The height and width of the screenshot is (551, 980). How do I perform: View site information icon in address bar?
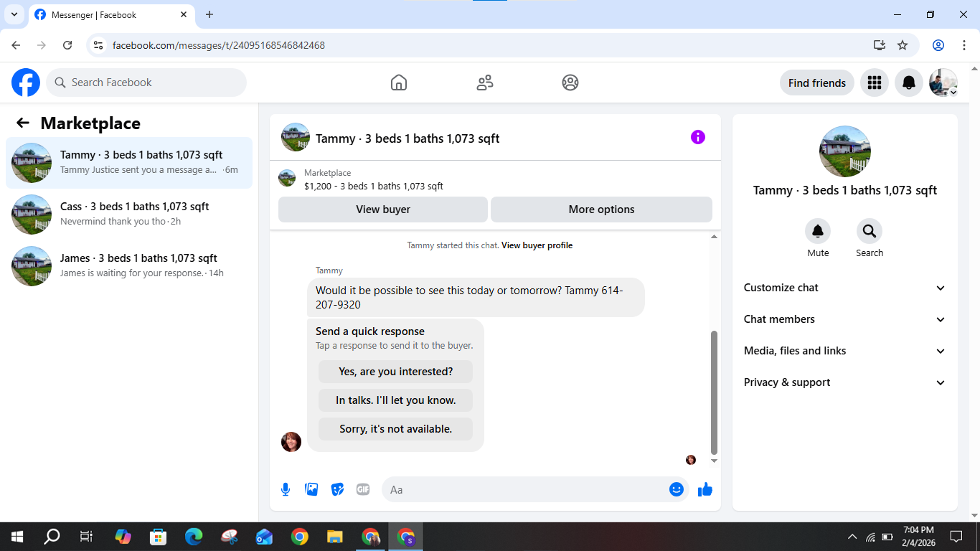pyautogui.click(x=99, y=45)
